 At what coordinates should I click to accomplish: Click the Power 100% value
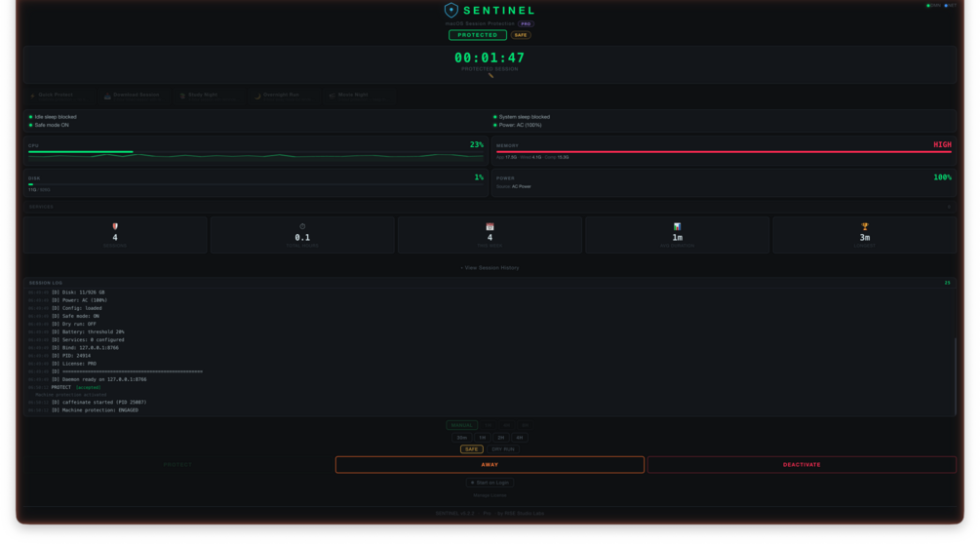(943, 177)
